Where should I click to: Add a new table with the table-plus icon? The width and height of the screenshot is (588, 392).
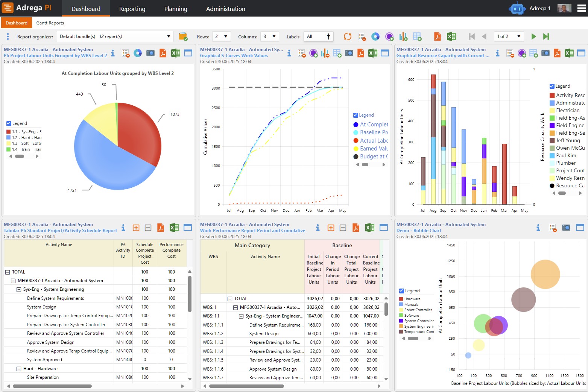point(417,36)
